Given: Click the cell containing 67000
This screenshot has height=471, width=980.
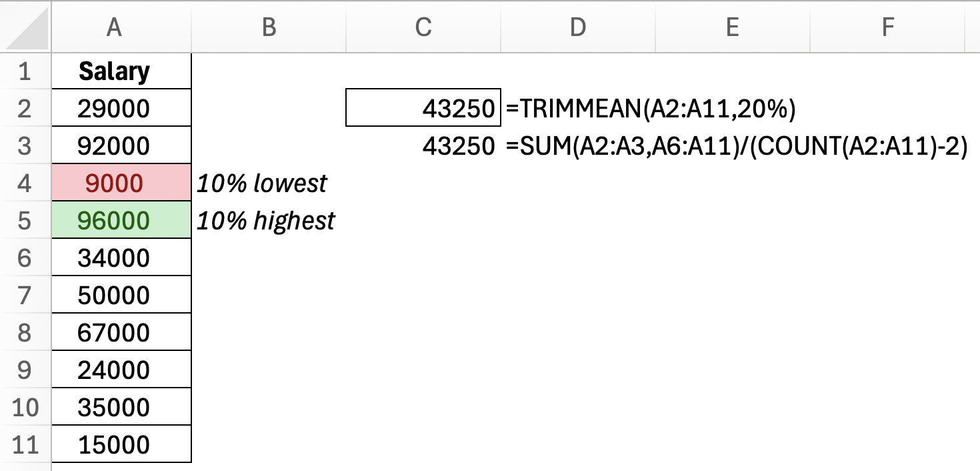Looking at the screenshot, I should coord(114,332).
